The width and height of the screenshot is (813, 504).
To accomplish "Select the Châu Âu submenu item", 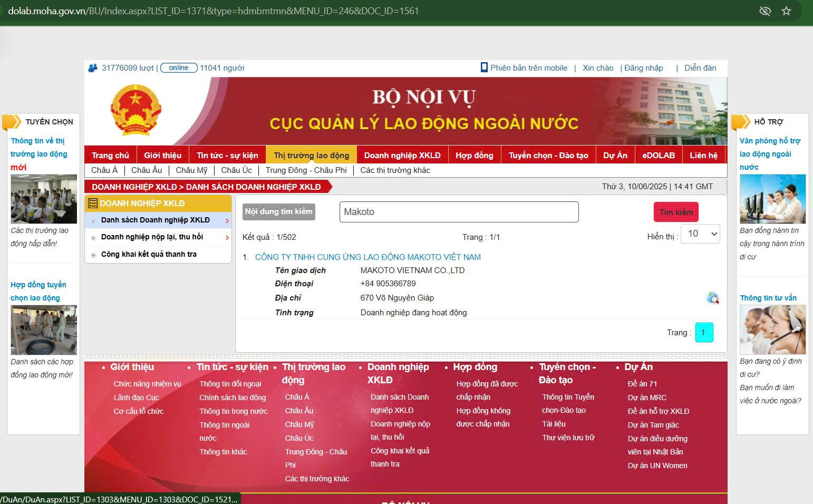I will coord(147,170).
